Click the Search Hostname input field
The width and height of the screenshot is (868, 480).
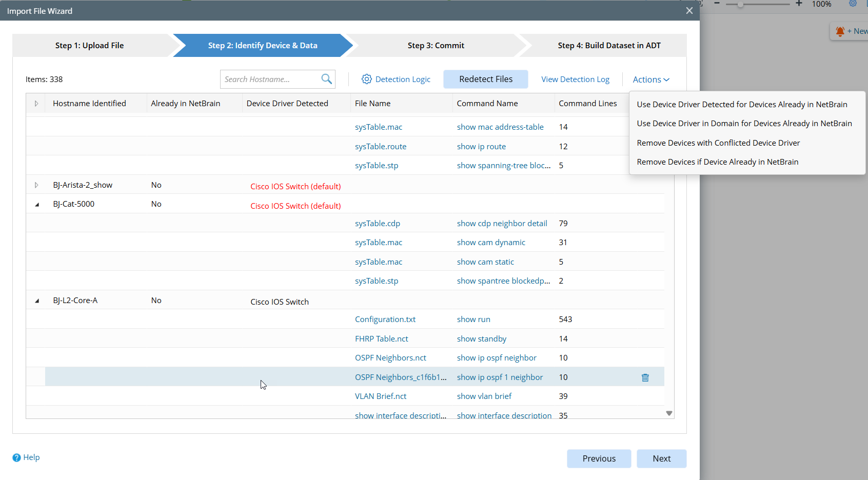pos(269,79)
